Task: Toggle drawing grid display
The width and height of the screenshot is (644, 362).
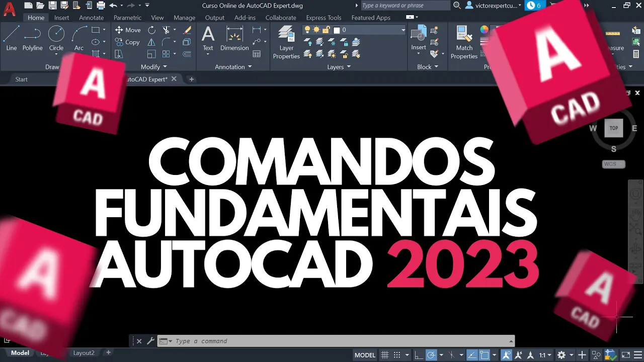Action: (385, 355)
